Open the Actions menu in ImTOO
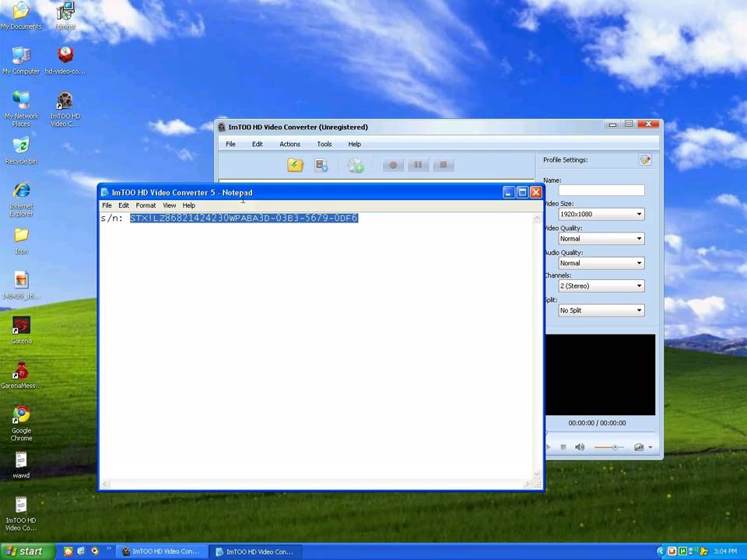The width and height of the screenshot is (747, 560). click(x=289, y=144)
